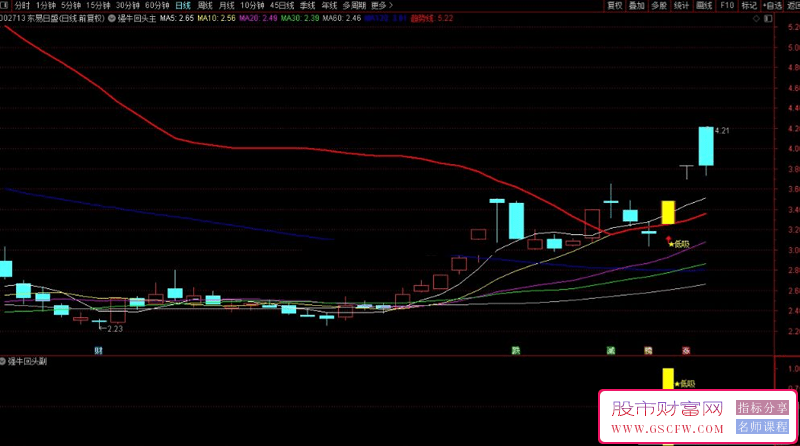Select the 1分钟 period tab

pyautogui.click(x=46, y=5)
